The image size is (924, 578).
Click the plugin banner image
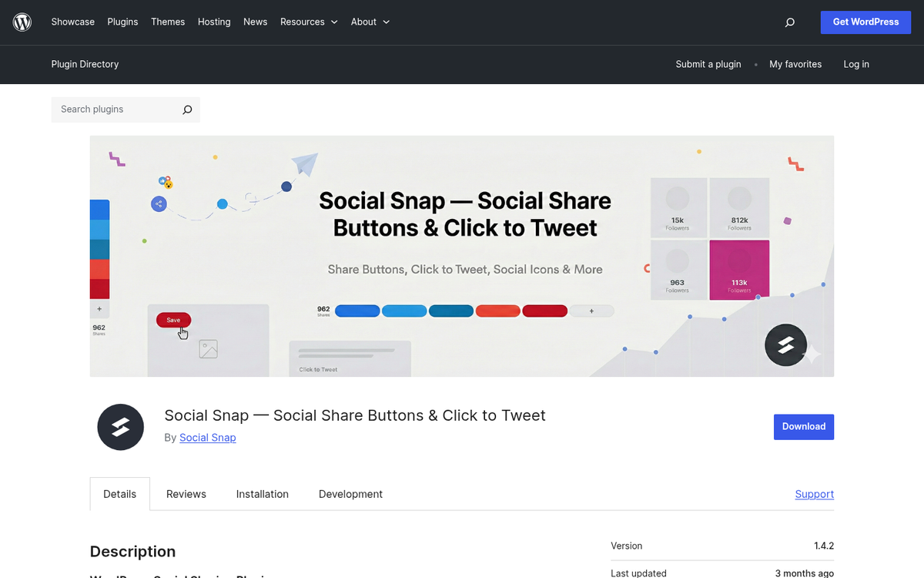point(462,257)
